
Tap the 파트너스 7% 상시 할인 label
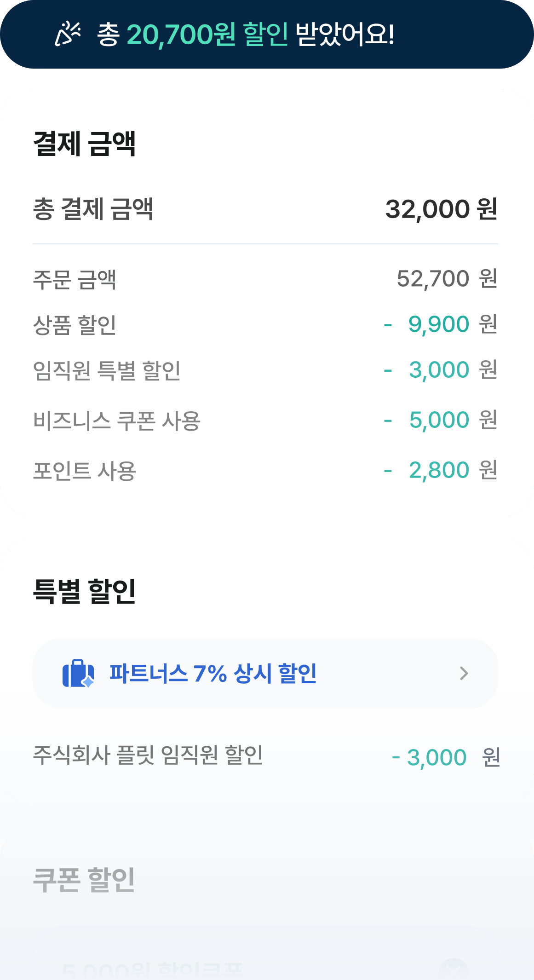(213, 673)
